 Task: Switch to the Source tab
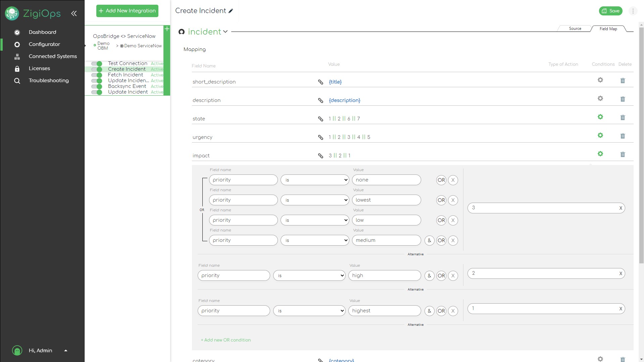(x=575, y=29)
